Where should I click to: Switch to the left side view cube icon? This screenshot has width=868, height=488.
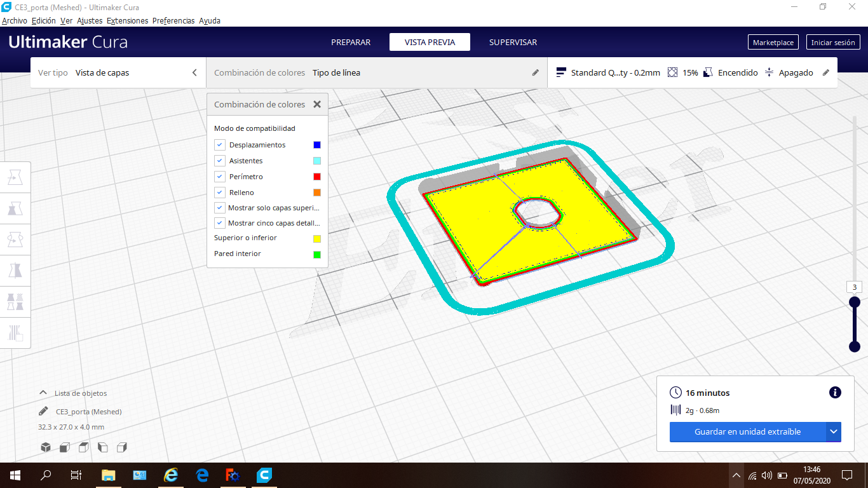(x=102, y=447)
